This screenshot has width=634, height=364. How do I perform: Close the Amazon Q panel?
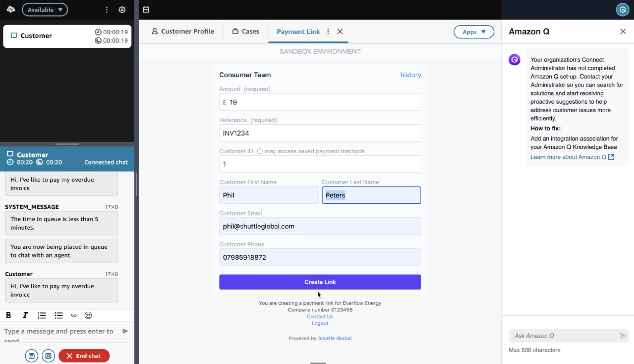tap(623, 31)
